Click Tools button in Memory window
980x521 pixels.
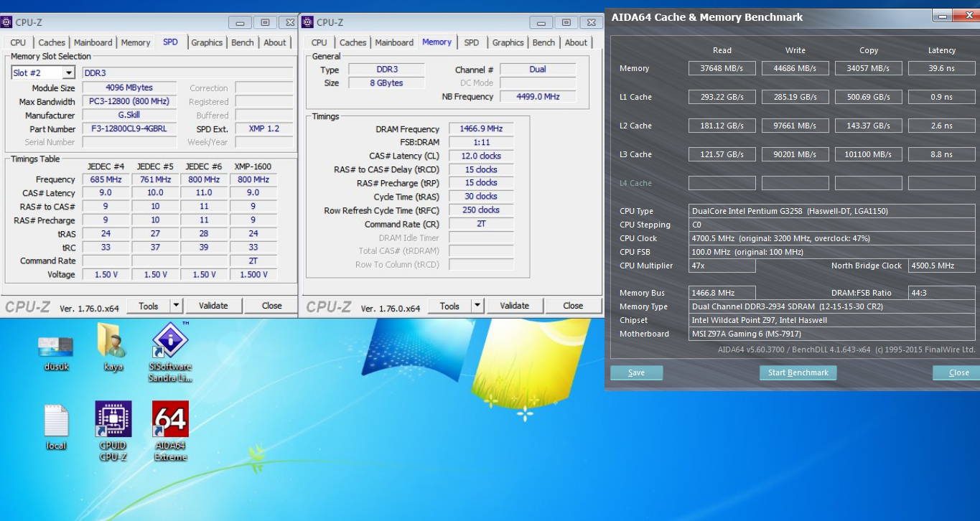449,306
